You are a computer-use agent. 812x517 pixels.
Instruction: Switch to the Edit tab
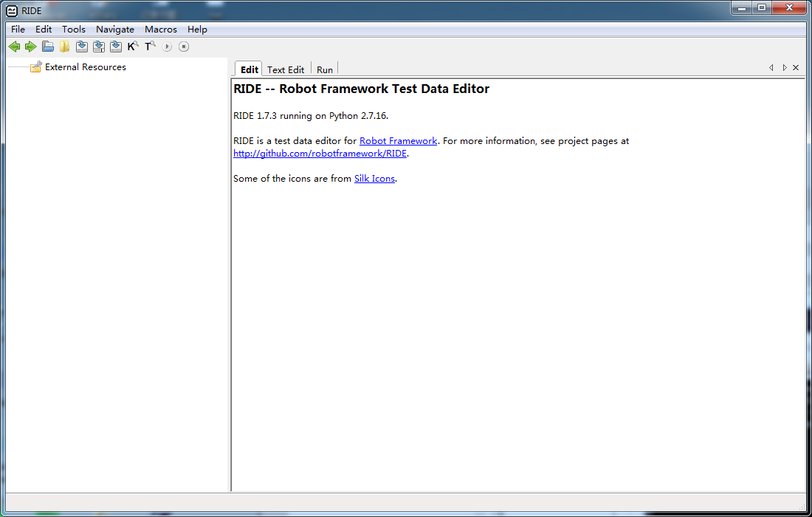[x=249, y=69]
